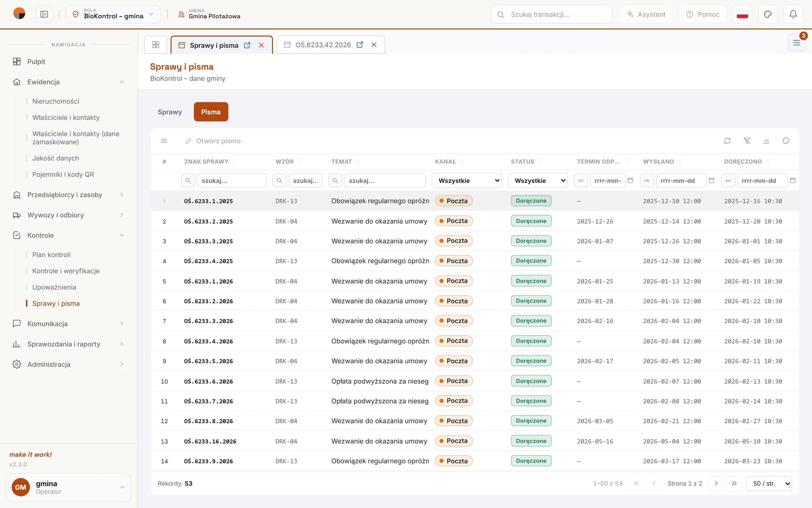This screenshot has width=812, height=508.
Task: Clear table filters icon
Action: pos(747,141)
